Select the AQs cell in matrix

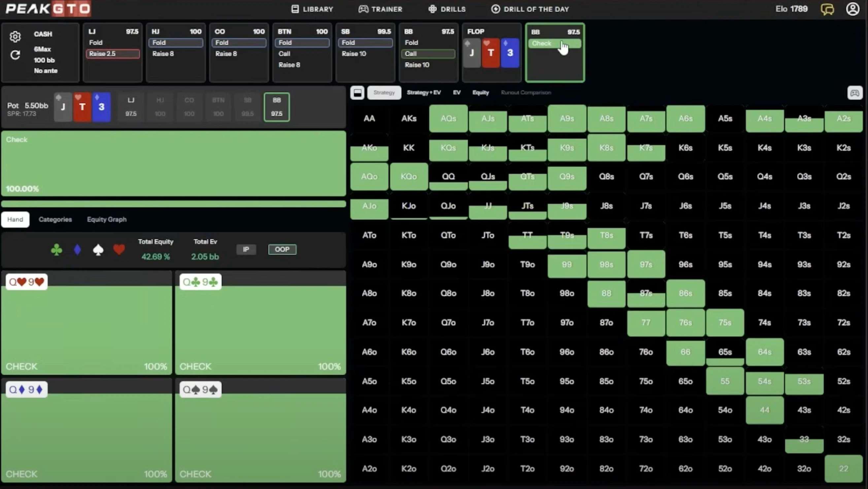448,119
